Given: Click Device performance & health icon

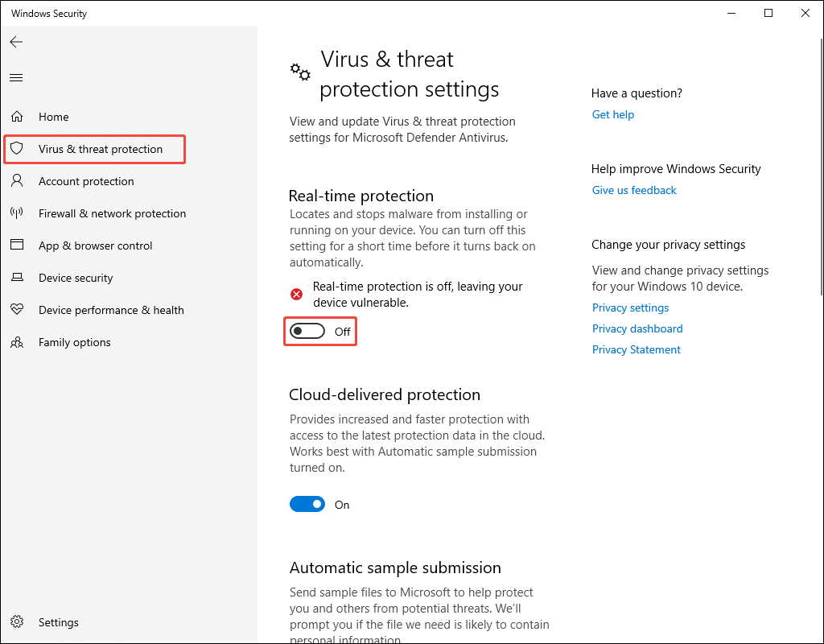Looking at the screenshot, I should (x=18, y=310).
